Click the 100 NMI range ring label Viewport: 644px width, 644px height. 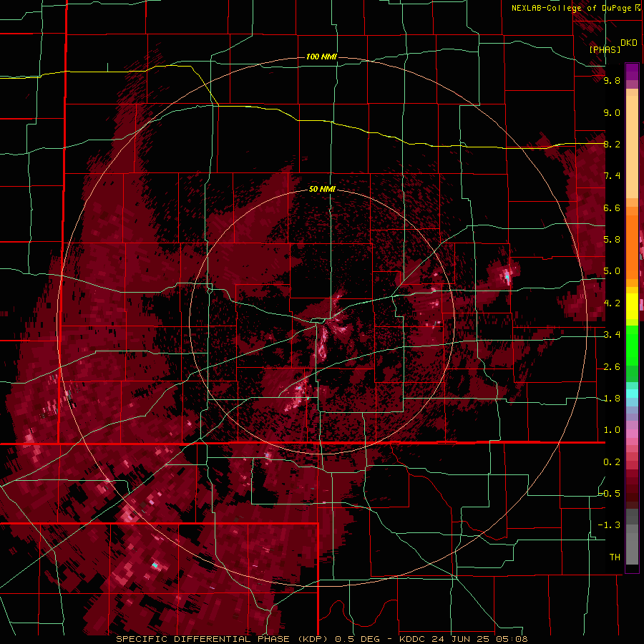(321, 57)
